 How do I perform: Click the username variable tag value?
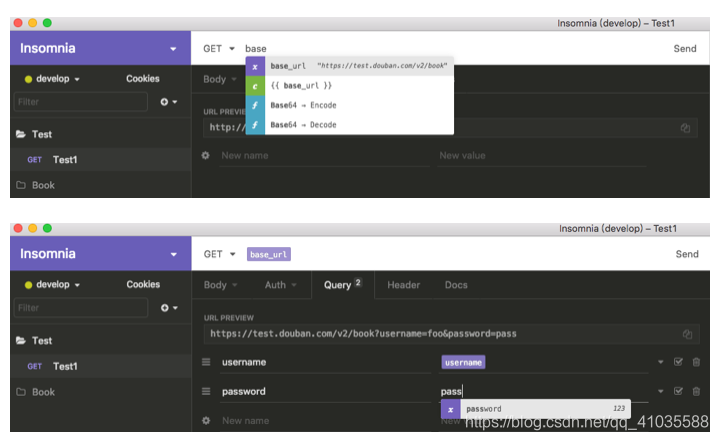463,363
